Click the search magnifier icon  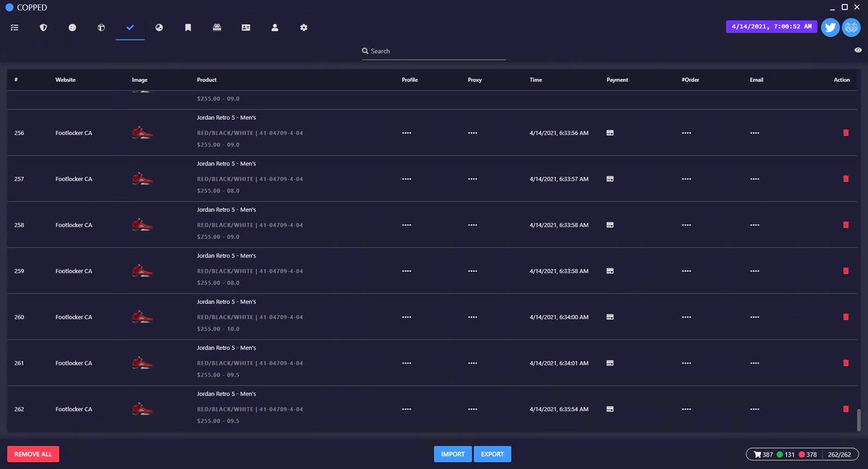point(365,51)
